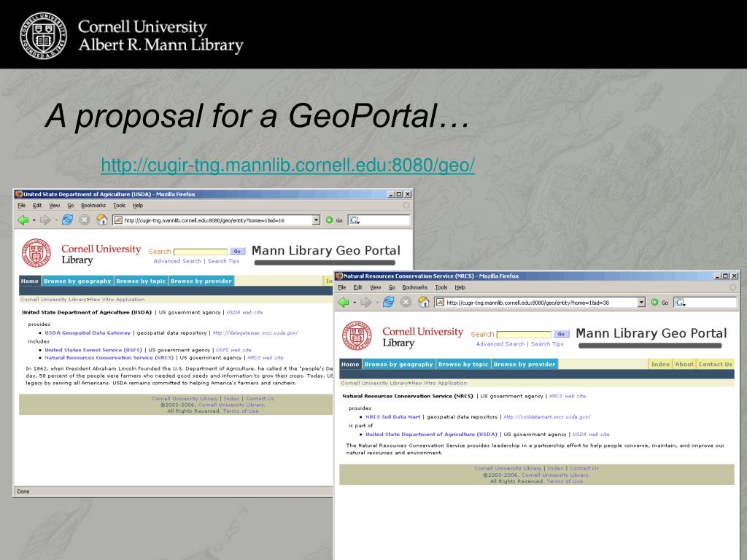Open the cugir-tng.mannlib.cornell.edu:8080/geo/ slide link
Screen dimensions: 747x560
287,166
